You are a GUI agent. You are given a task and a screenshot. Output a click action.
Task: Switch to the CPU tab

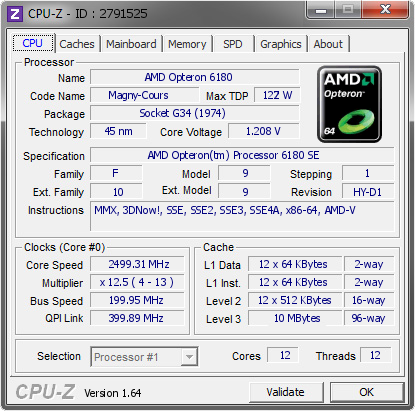pos(33,43)
